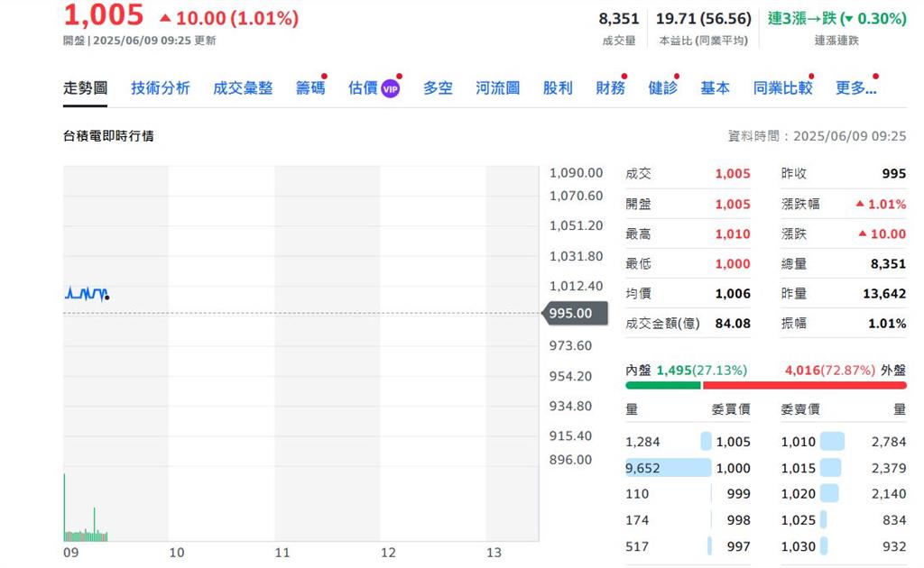
Task: Switch to the 技術分析 tab
Action: [x=161, y=88]
